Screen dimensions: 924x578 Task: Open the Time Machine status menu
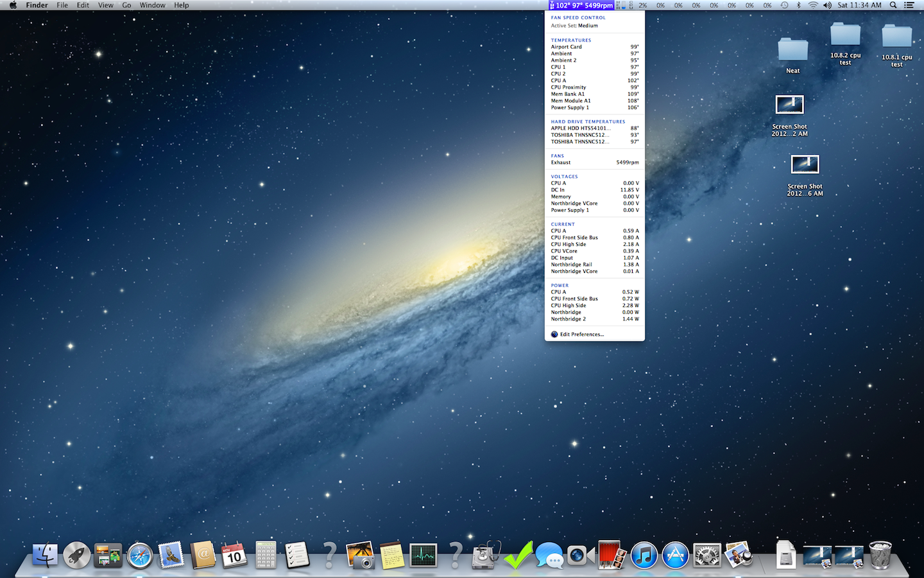pos(784,5)
